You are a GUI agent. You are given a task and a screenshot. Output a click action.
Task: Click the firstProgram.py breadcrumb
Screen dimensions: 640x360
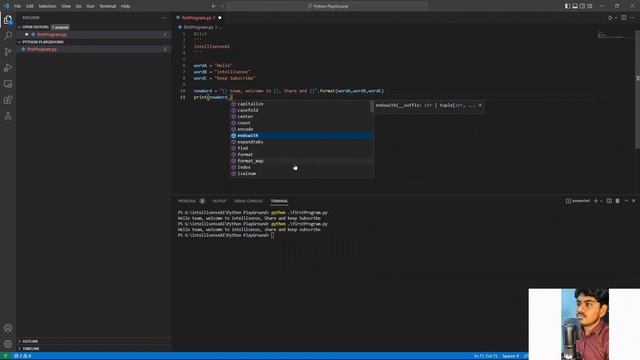(198, 27)
